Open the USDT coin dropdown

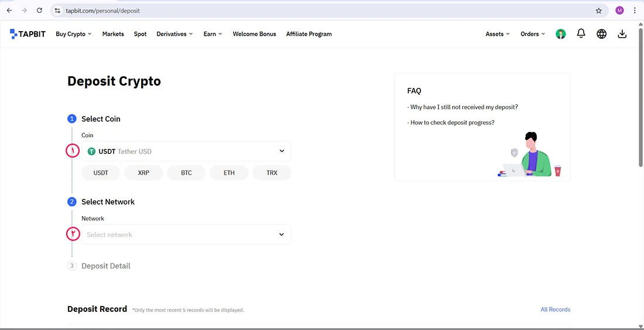(x=186, y=151)
